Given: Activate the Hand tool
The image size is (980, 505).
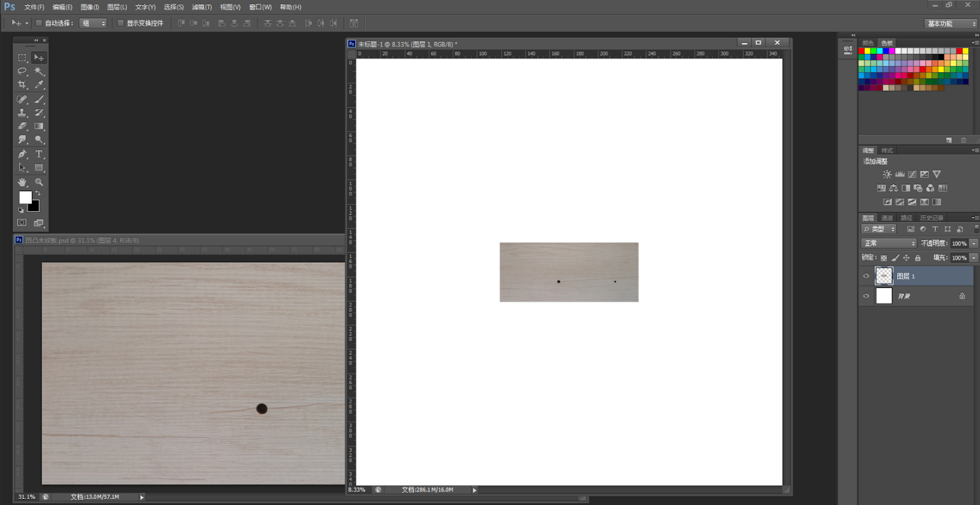Looking at the screenshot, I should point(22,182).
